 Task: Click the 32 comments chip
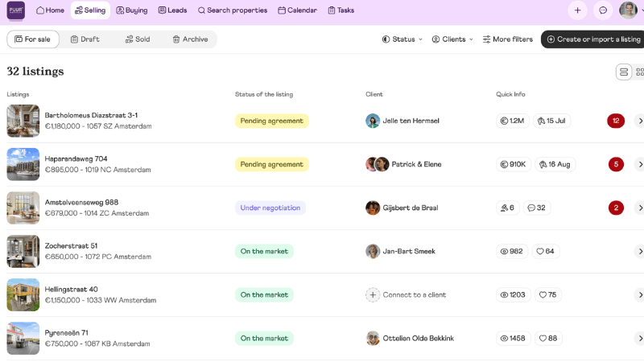click(536, 208)
